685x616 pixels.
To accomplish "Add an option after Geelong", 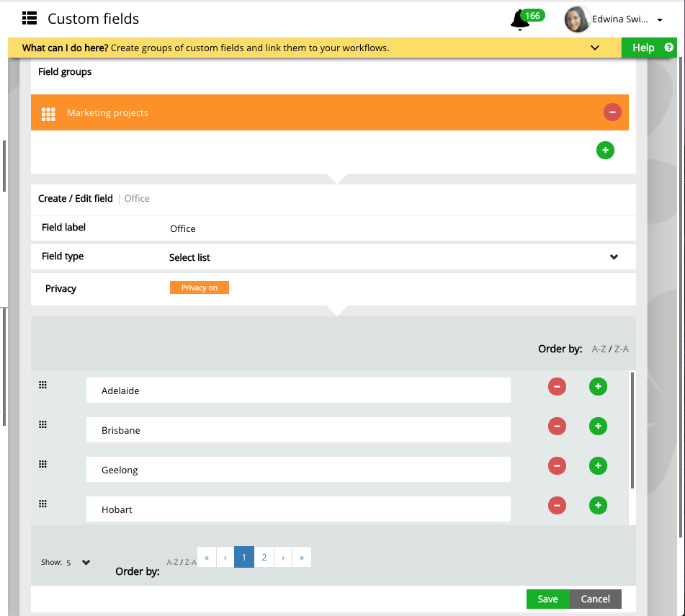I will [x=598, y=465].
